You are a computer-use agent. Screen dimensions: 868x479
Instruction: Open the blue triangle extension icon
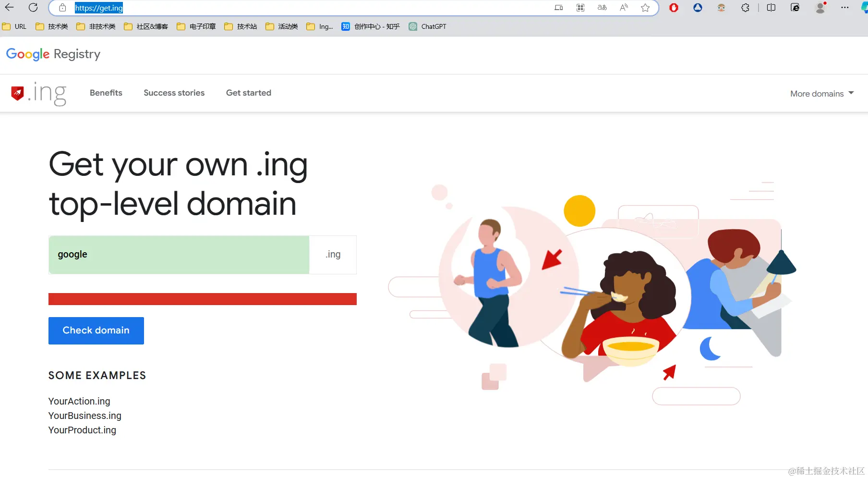tap(698, 8)
